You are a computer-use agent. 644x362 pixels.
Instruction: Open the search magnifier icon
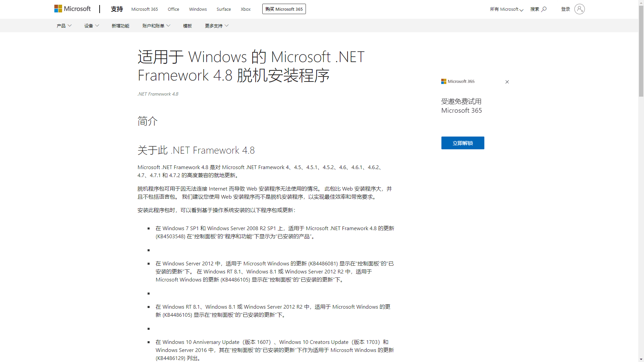click(x=544, y=9)
